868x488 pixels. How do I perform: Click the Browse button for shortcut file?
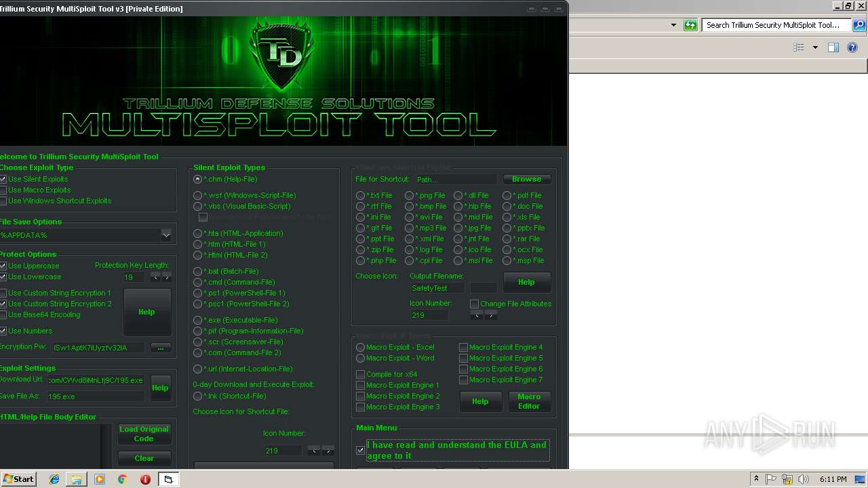(527, 179)
